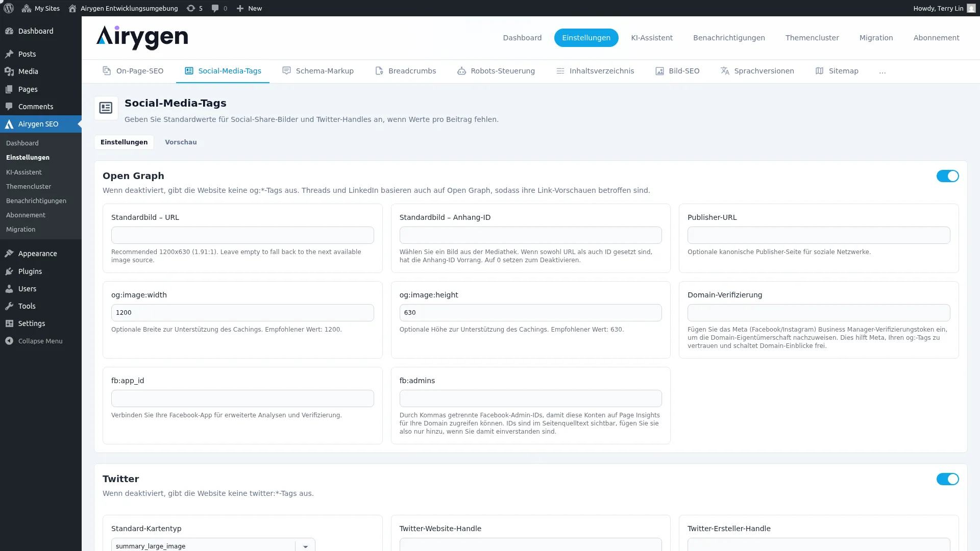Click Howdy, Terry Lin account text
The image size is (980, 551).
(x=938, y=8)
